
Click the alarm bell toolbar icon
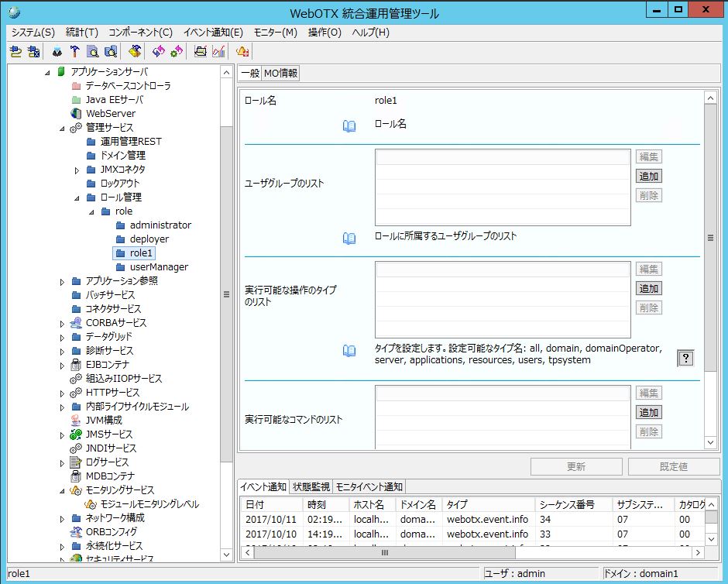click(242, 52)
